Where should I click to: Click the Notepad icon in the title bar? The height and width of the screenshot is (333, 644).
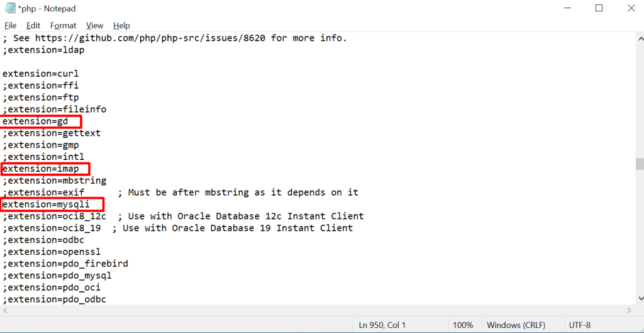click(x=9, y=8)
